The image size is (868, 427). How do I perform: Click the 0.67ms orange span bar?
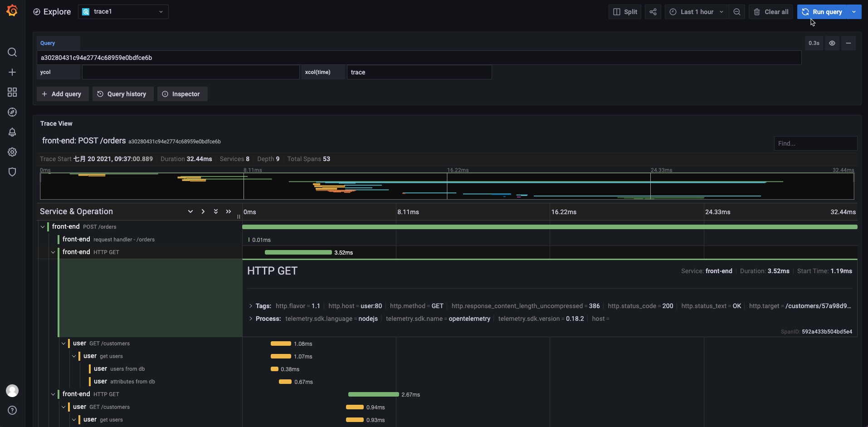pyautogui.click(x=285, y=382)
